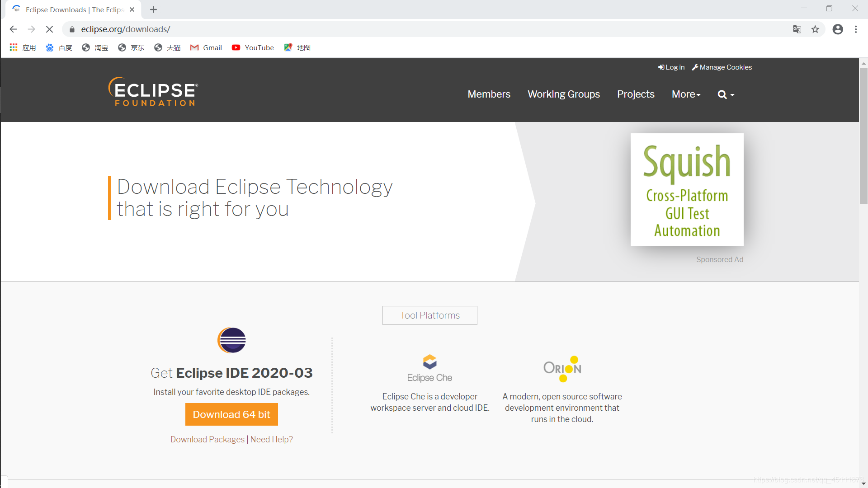This screenshot has width=868, height=488.
Task: Open the Eclipse Che logo link
Action: click(429, 368)
